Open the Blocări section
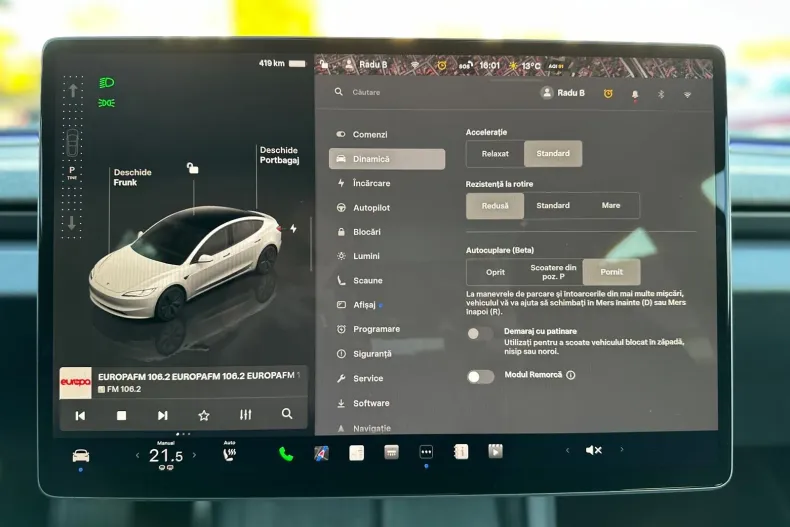Image resolution: width=790 pixels, height=527 pixels. (386, 232)
